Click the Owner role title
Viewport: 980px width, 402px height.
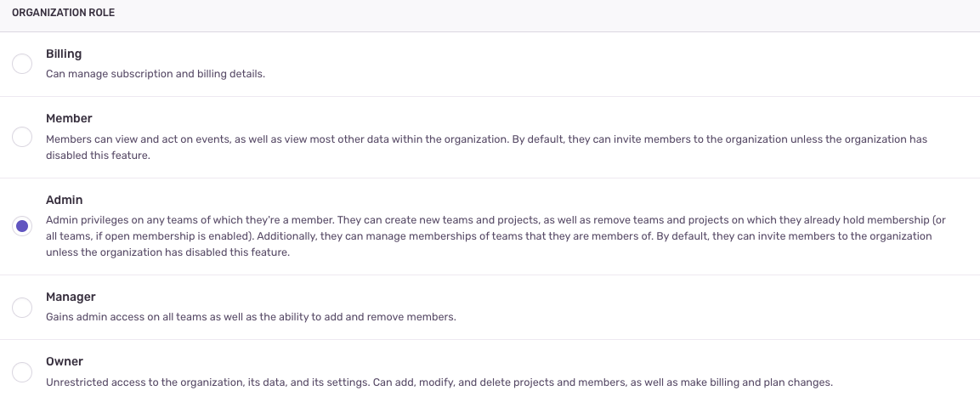pos(65,361)
